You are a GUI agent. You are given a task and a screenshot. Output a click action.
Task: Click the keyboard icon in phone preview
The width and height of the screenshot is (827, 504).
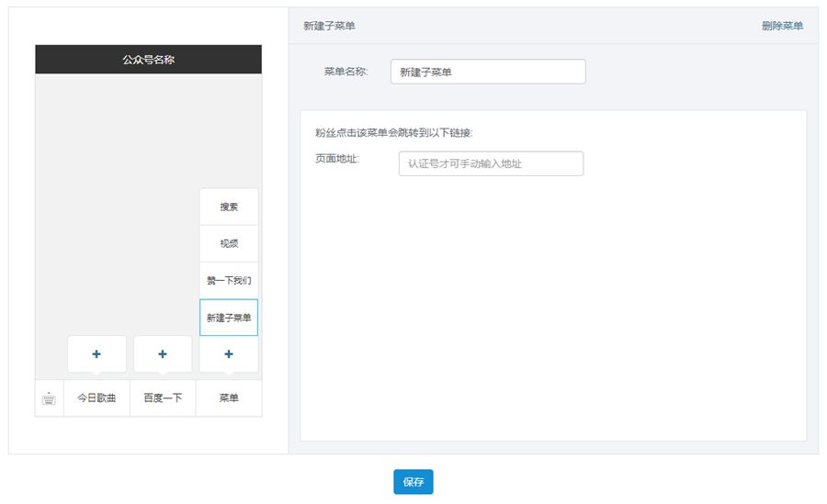pos(50,398)
